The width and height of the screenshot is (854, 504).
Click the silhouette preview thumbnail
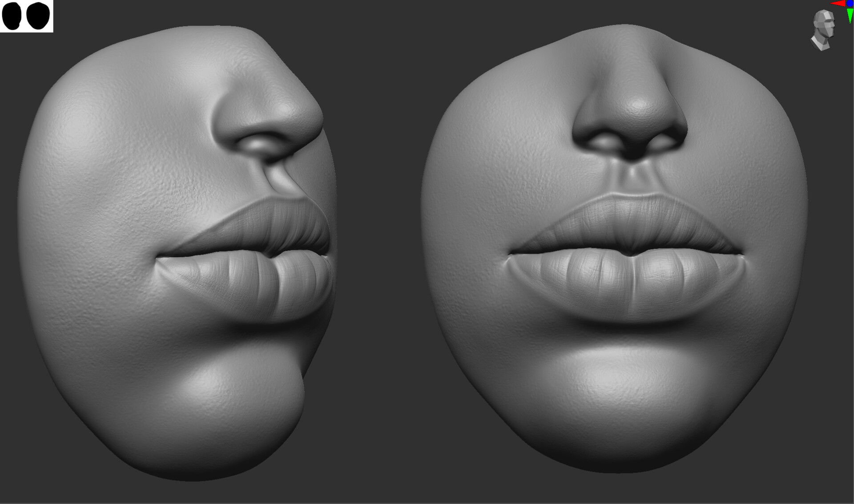[26, 16]
